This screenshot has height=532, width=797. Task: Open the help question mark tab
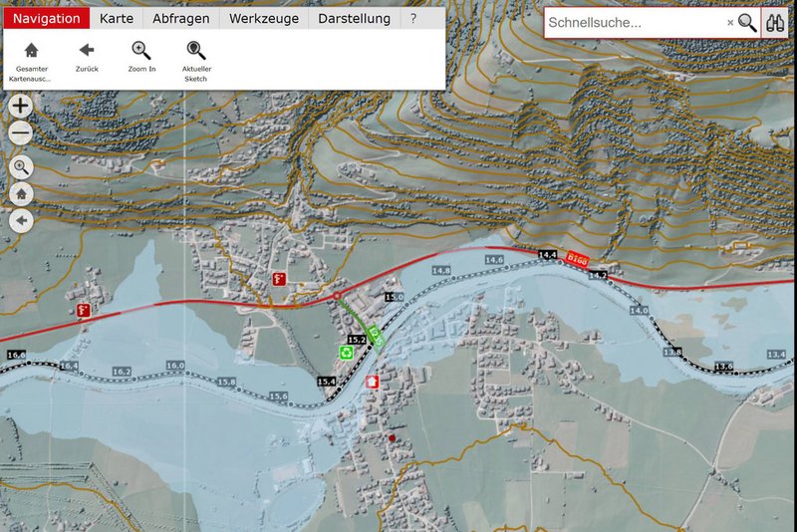pos(413,18)
